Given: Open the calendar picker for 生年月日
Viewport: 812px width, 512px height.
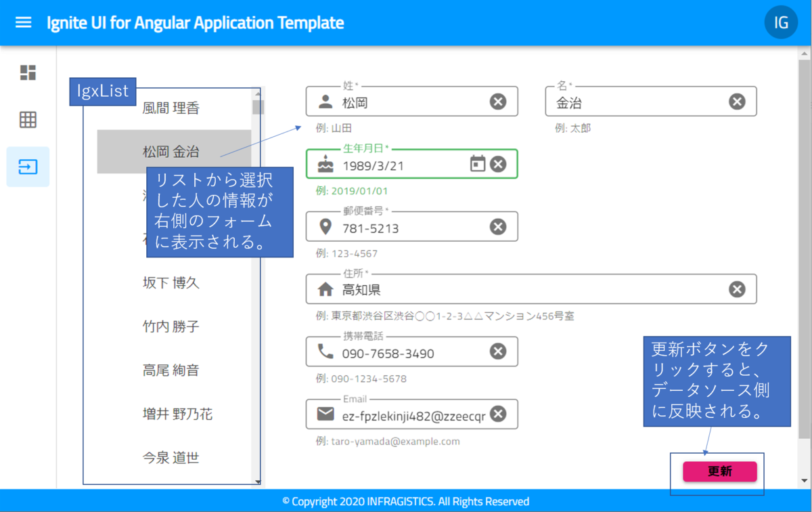Looking at the screenshot, I should pyautogui.click(x=478, y=164).
